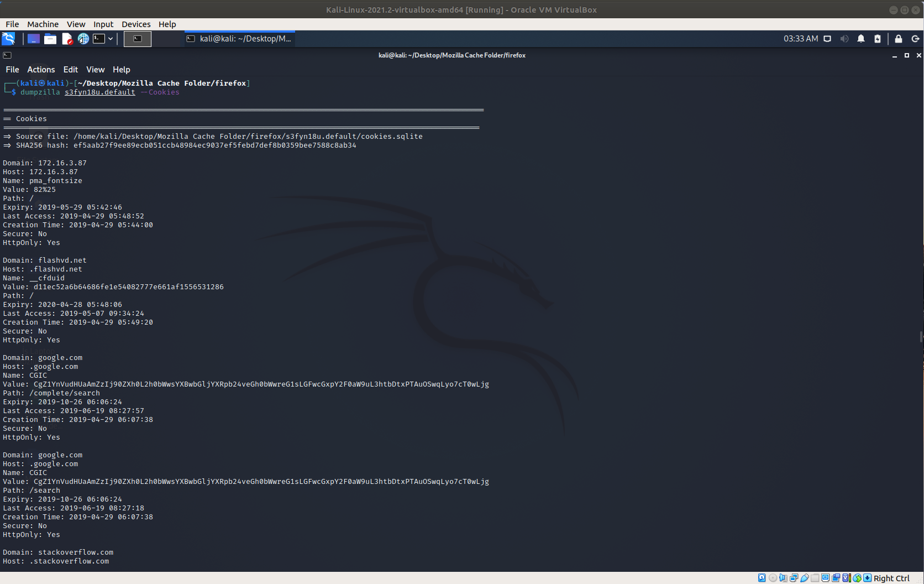Lock the screen with the padlock icon

(x=899, y=39)
